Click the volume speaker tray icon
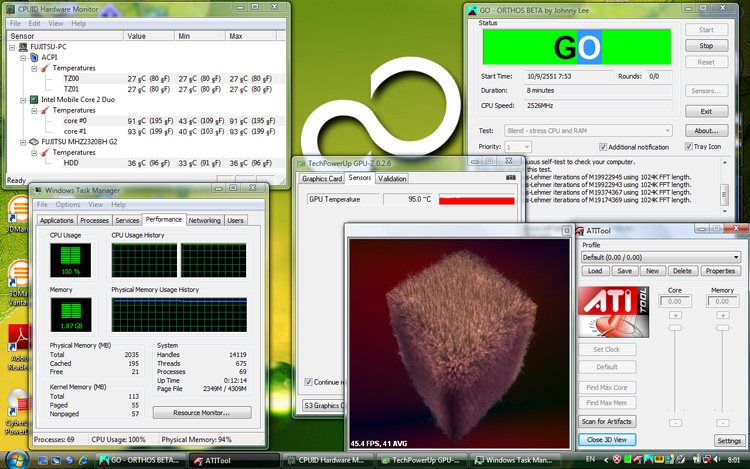 click(x=717, y=459)
